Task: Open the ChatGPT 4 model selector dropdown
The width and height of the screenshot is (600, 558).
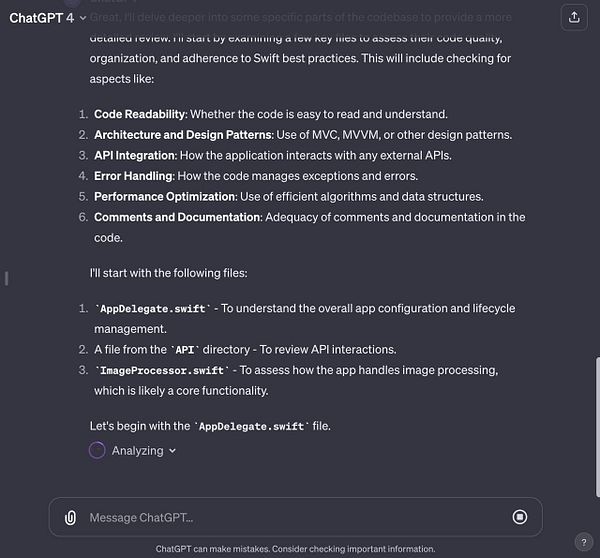Action: [46, 17]
